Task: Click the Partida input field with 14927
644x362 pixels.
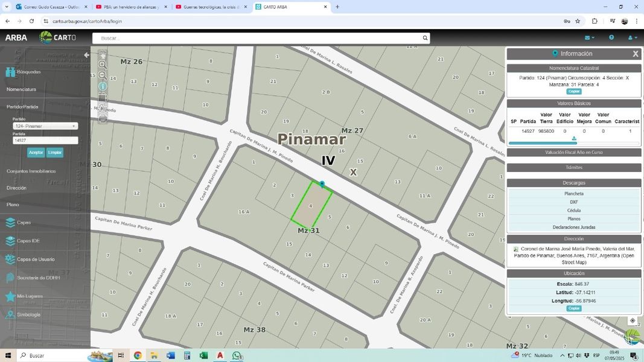Action: click(45, 141)
